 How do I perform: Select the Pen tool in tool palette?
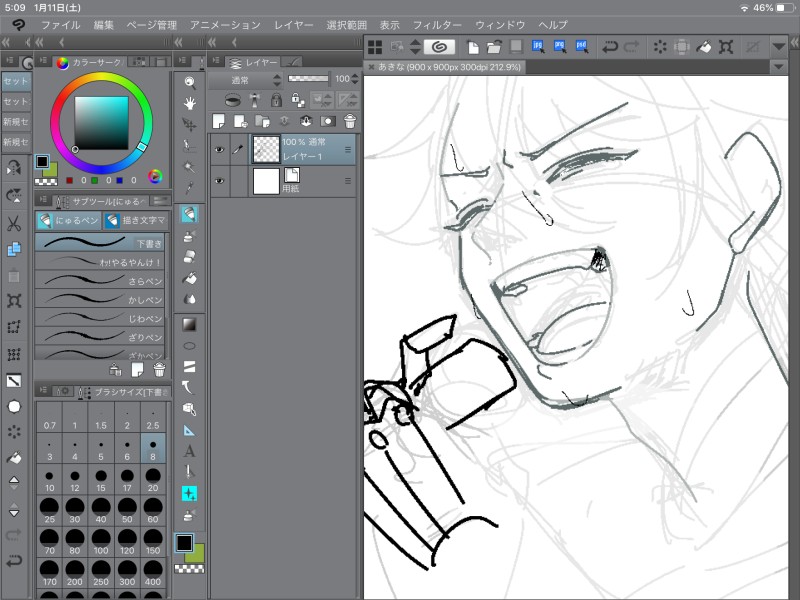[x=189, y=214]
